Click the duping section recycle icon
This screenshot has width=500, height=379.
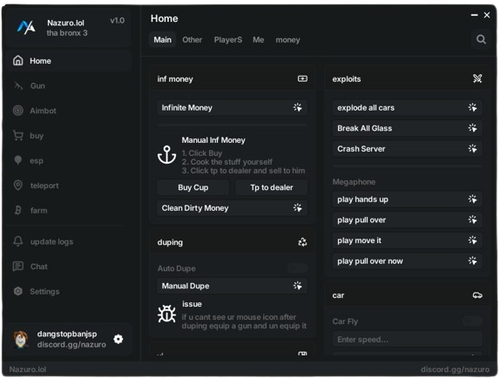click(302, 242)
